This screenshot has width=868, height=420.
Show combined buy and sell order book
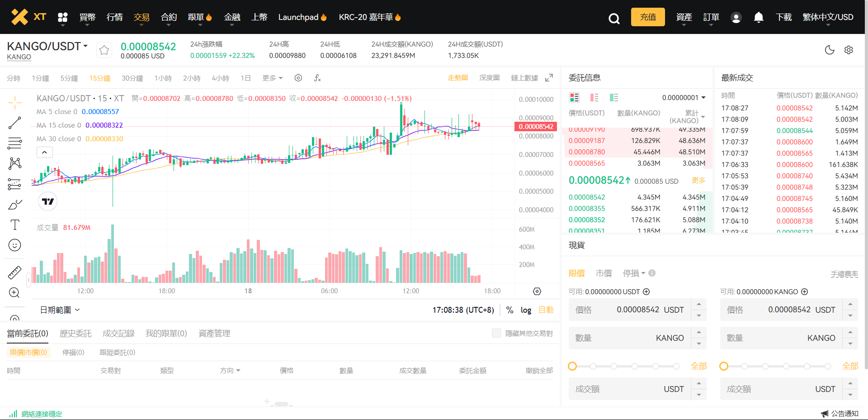click(574, 97)
